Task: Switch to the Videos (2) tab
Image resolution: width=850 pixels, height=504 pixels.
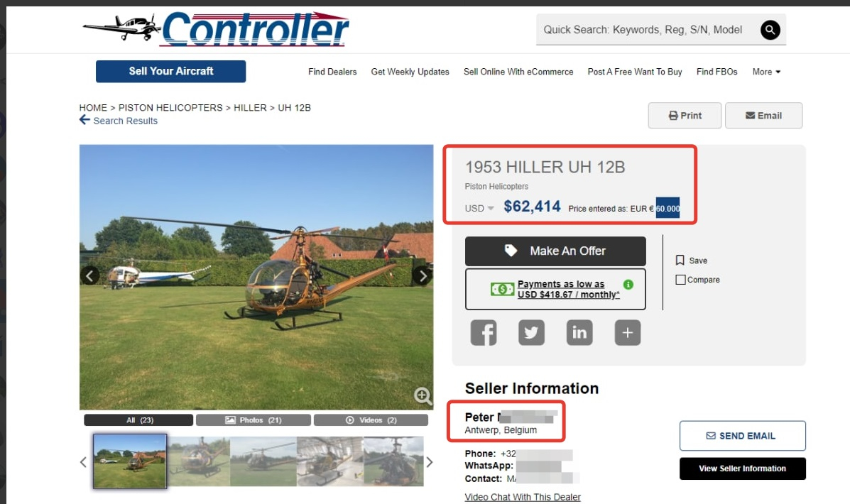Action: point(371,420)
